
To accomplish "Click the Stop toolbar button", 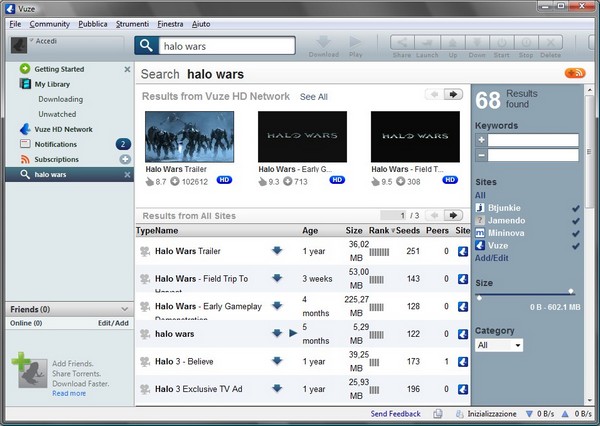I will pos(526,42).
